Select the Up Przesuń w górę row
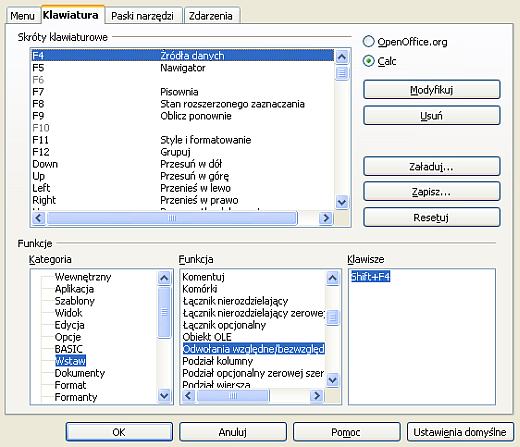520x447 pixels. [183, 176]
